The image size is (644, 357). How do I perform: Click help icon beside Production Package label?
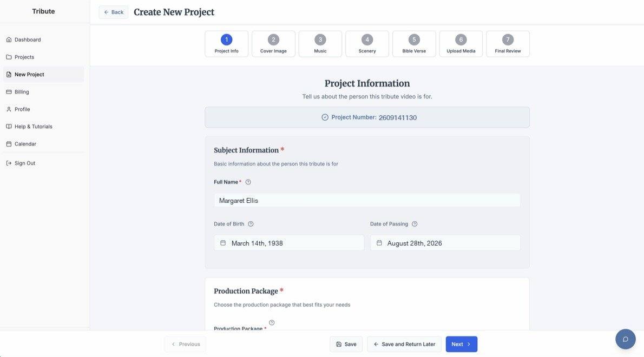[x=272, y=322]
